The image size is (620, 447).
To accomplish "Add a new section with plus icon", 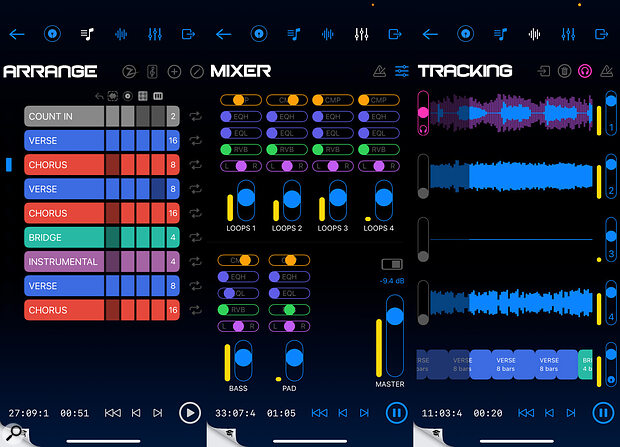I will (174, 72).
